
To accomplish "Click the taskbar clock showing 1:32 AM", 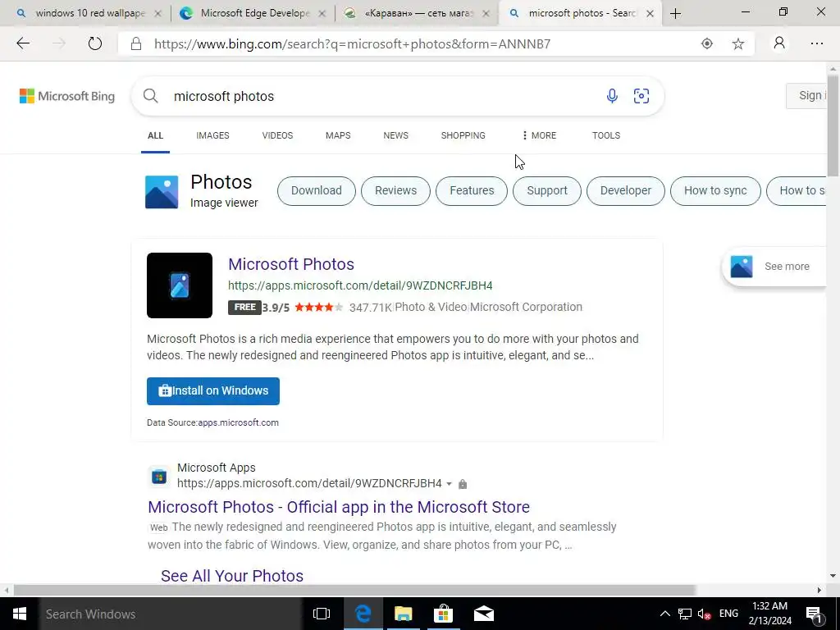I will pyautogui.click(x=769, y=614).
